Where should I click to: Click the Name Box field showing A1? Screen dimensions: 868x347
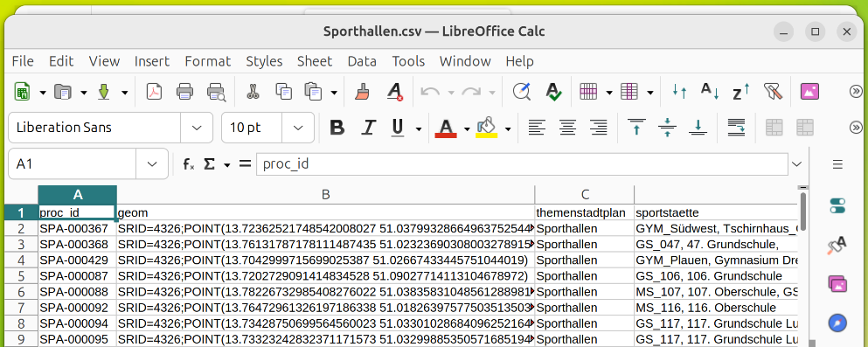click(x=73, y=163)
